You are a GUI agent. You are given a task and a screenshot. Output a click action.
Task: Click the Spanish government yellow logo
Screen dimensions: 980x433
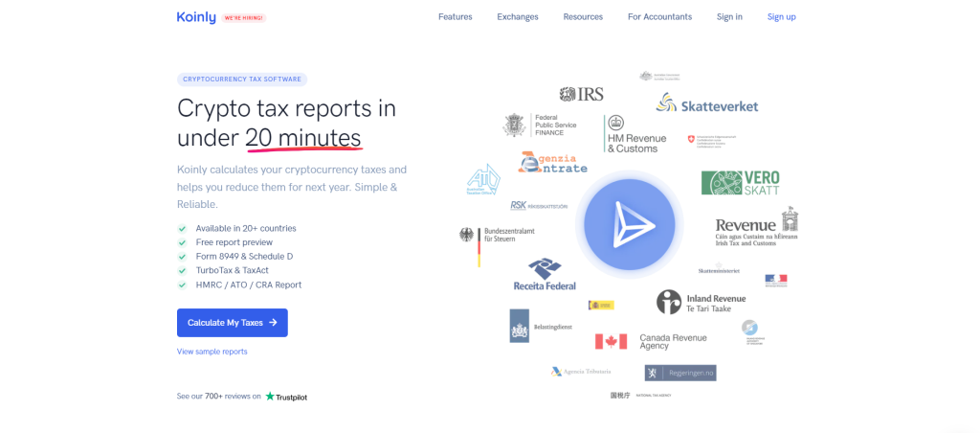point(601,305)
